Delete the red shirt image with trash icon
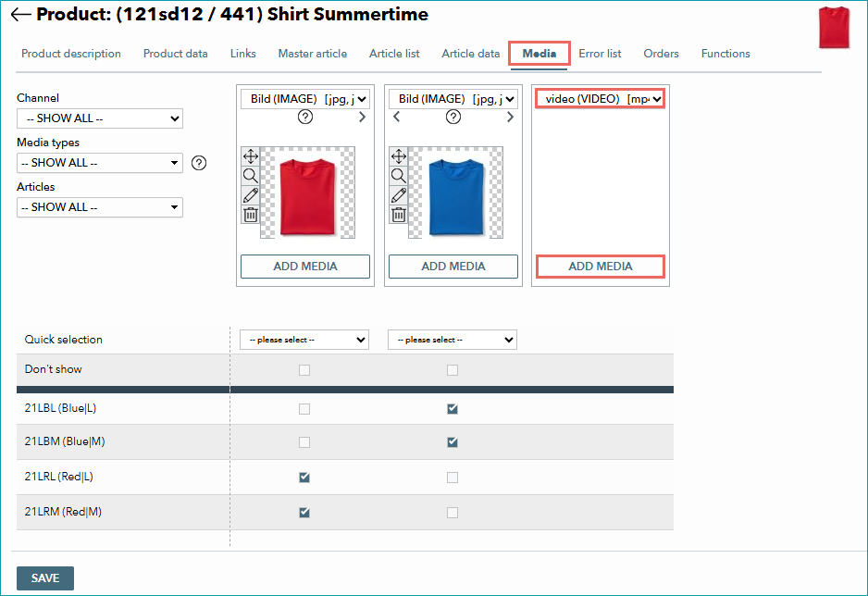 tap(251, 215)
